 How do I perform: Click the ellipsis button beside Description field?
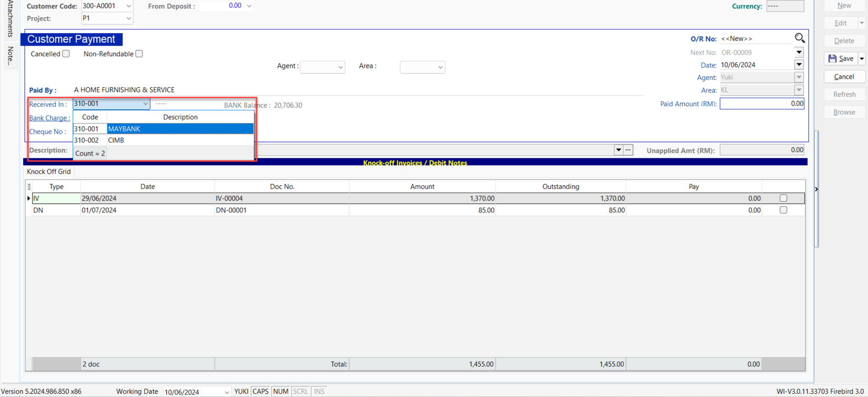628,150
